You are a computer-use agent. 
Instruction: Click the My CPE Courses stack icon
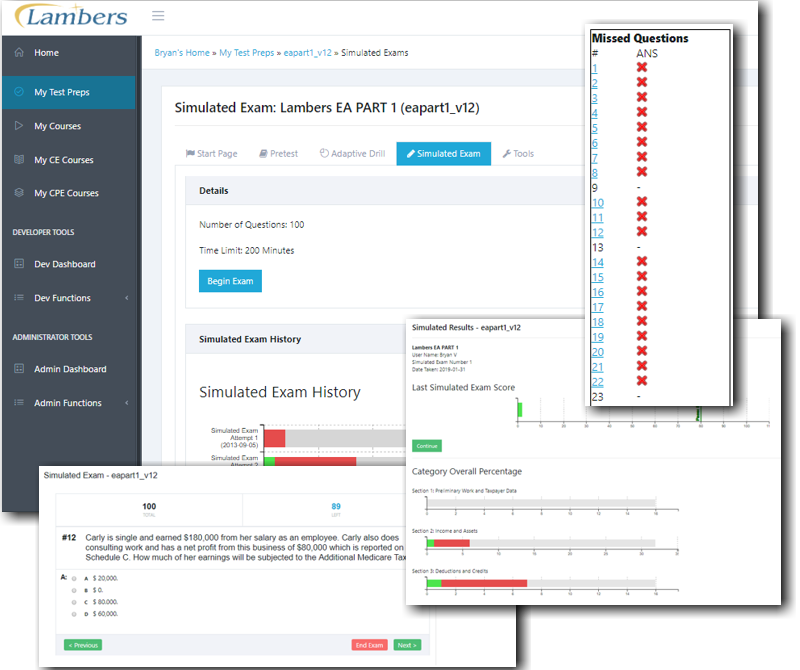click(19, 192)
